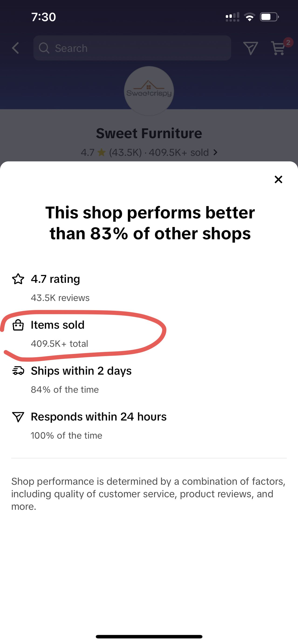Viewport: 298px width, 644px height.
Task: Expand shop stats chevron after sold count
Action: (215, 152)
